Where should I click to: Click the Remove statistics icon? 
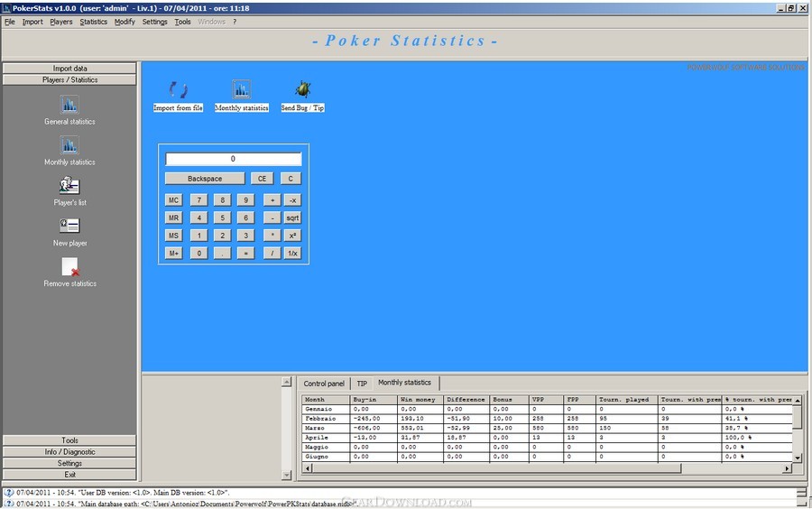tap(69, 267)
